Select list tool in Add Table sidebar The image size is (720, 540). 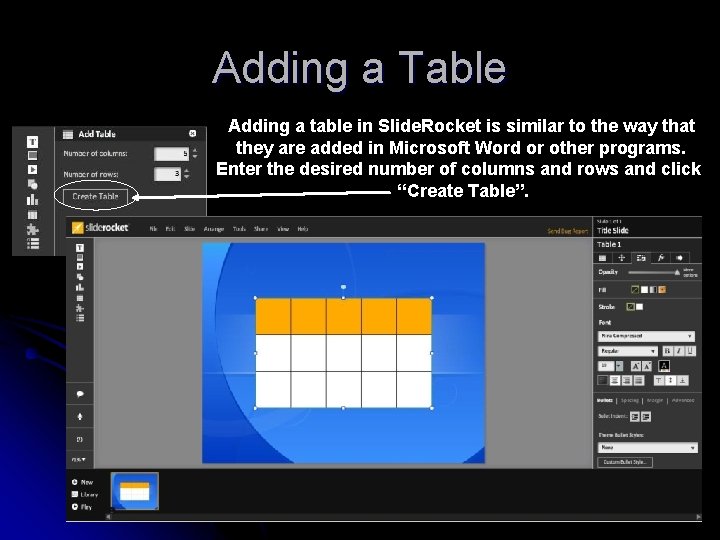coord(33,243)
